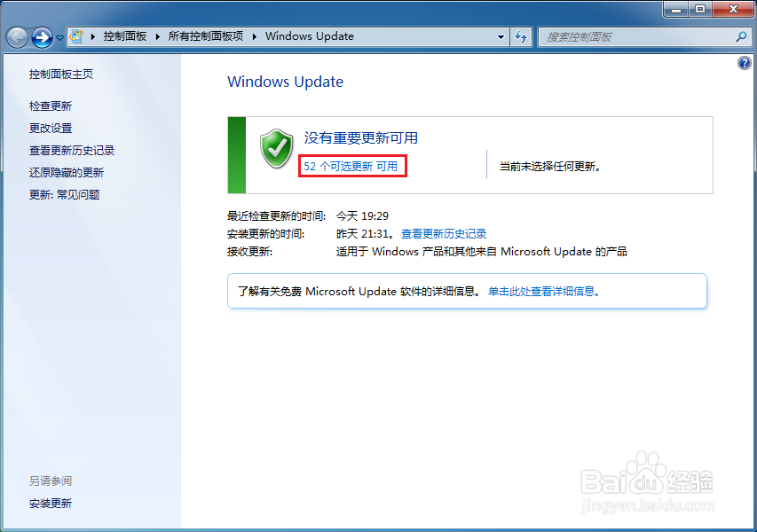Open the address bar history dropdown arrow
Image resolution: width=757 pixels, height=532 pixels.
pyautogui.click(x=500, y=36)
